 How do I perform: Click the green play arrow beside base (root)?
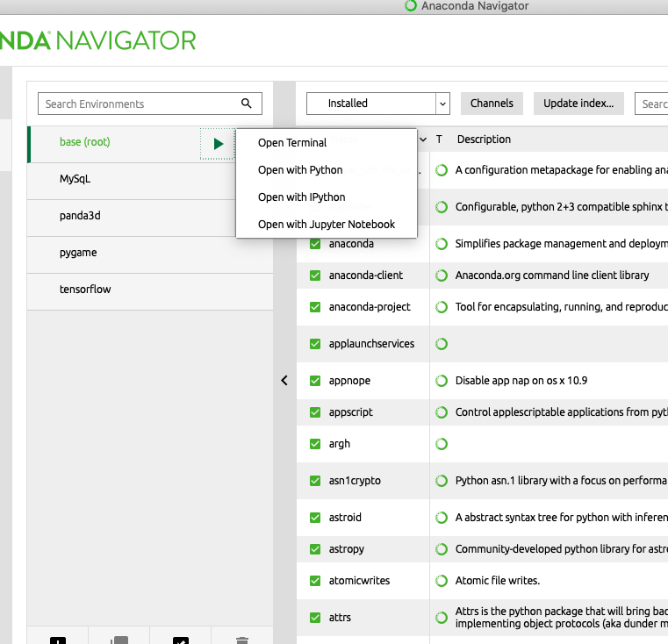click(218, 144)
